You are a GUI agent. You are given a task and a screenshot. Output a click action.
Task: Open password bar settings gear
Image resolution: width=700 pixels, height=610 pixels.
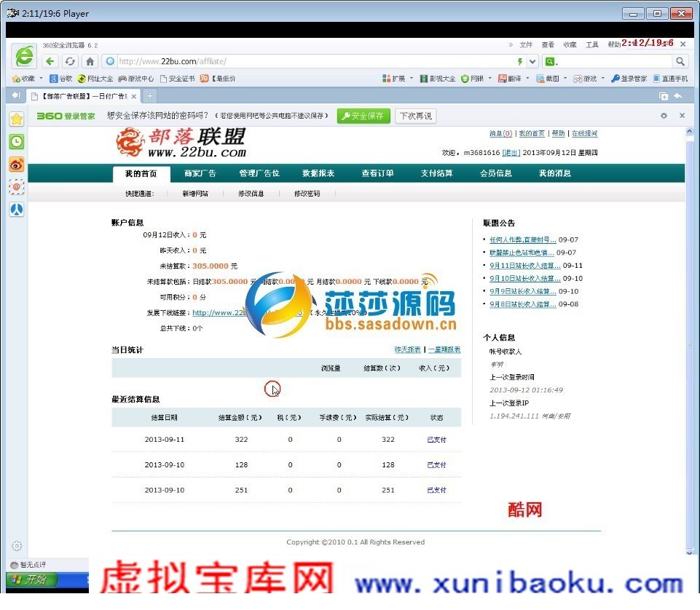[x=664, y=116]
